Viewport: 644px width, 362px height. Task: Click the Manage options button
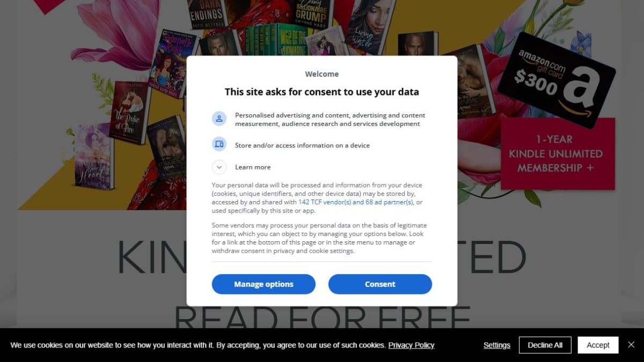(x=264, y=284)
